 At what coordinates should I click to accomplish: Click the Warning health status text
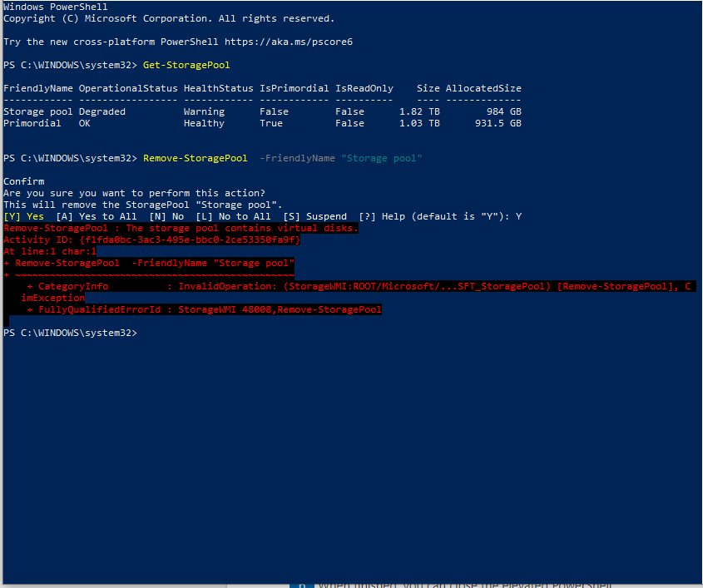tap(204, 111)
